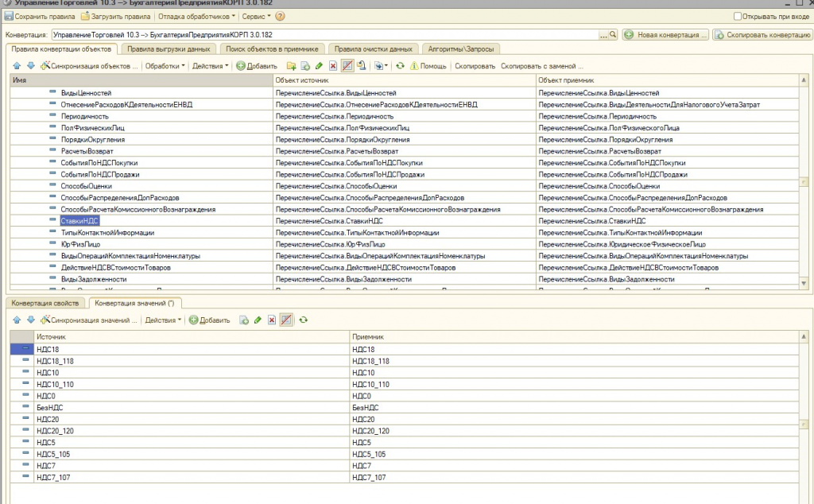Screen dimensions: 814x504
Task: Click Скопировать конвертацию button
Action: 762,35
